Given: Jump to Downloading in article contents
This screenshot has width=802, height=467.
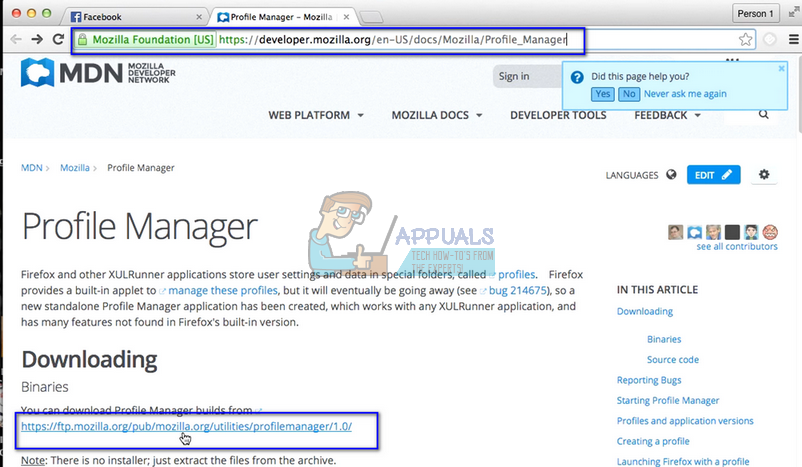Looking at the screenshot, I should (644, 311).
